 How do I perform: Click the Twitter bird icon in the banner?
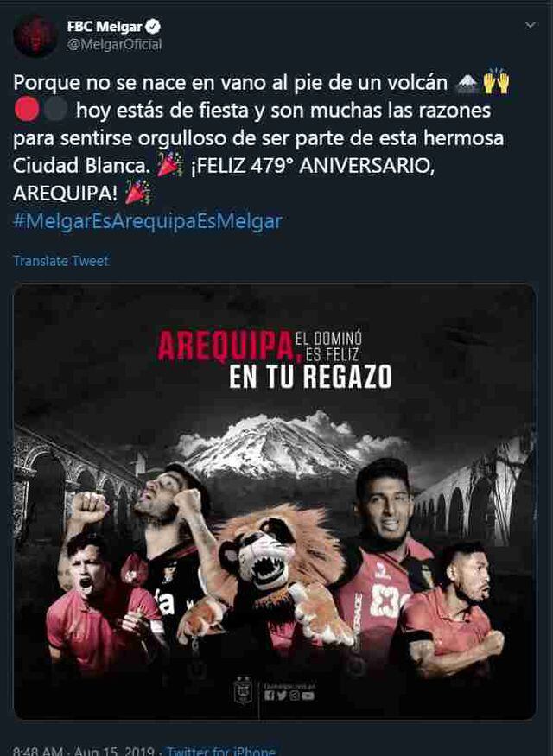[x=282, y=696]
